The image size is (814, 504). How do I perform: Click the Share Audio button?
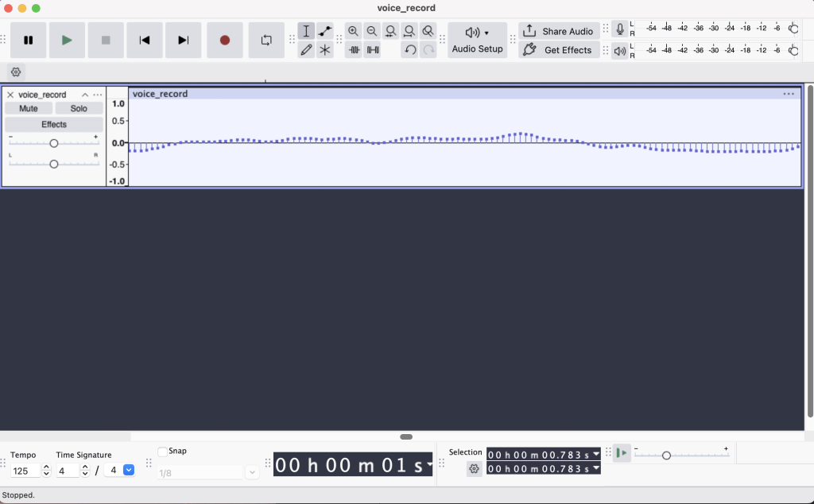point(559,31)
